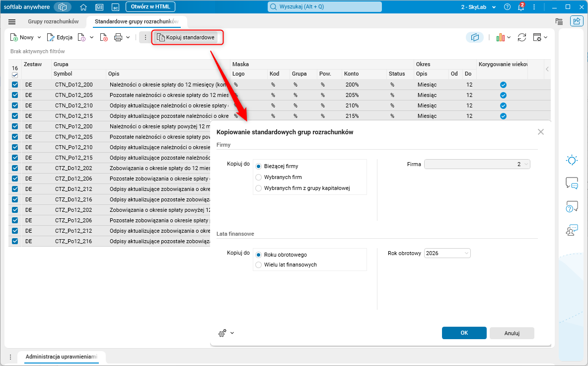The image size is (588, 366).
Task: Open the toolbar overflow menu next to Kopiuj standardowe
Action: tap(146, 37)
